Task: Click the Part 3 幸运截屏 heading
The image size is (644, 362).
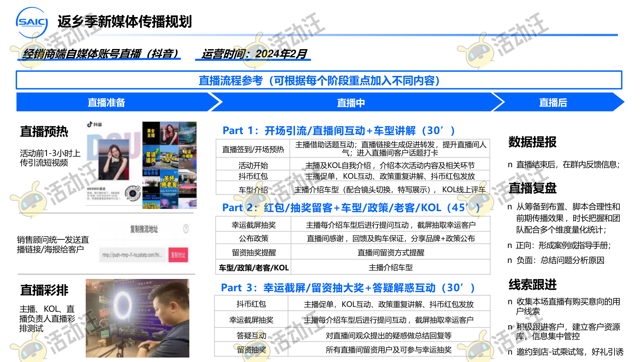Action: (348, 288)
